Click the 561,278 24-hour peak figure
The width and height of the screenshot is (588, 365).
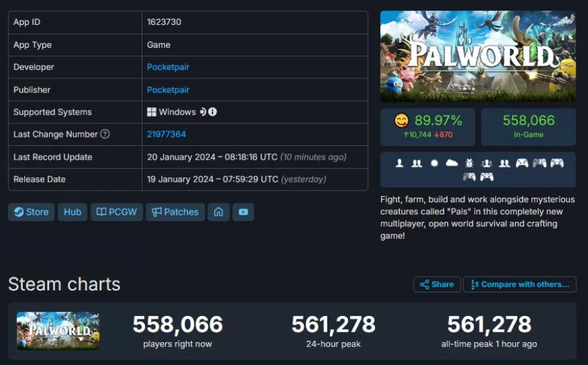333,324
